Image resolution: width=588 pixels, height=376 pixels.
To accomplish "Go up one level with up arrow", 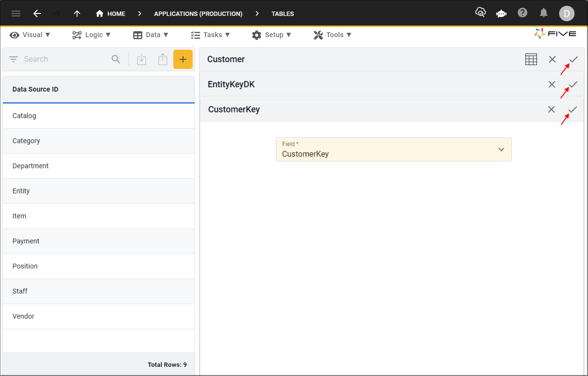I will pos(77,13).
